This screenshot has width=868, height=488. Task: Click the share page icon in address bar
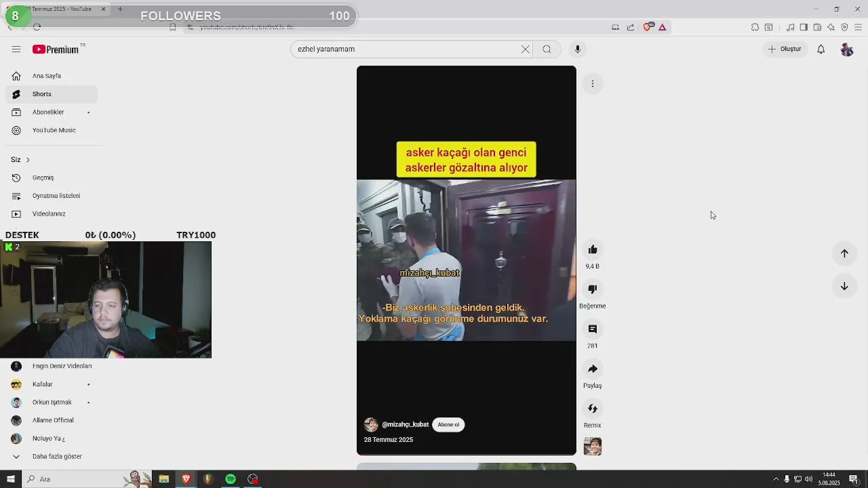(x=631, y=27)
